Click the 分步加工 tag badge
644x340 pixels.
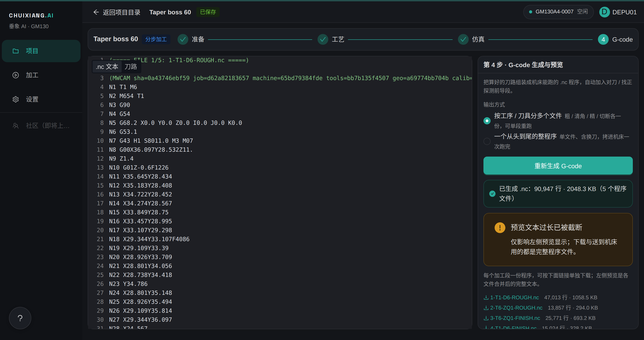(x=156, y=39)
